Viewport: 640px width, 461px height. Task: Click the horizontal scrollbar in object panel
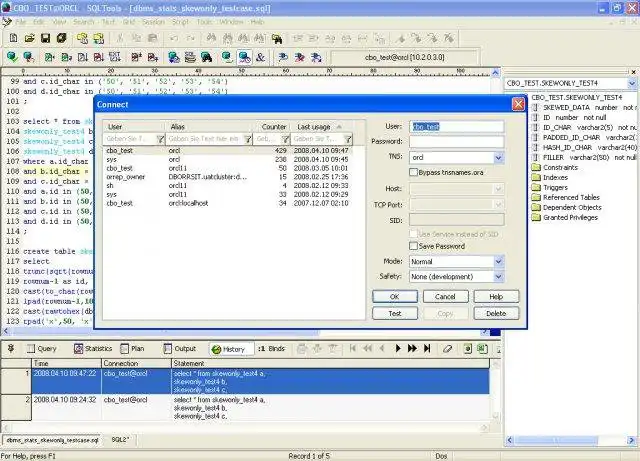point(556,440)
